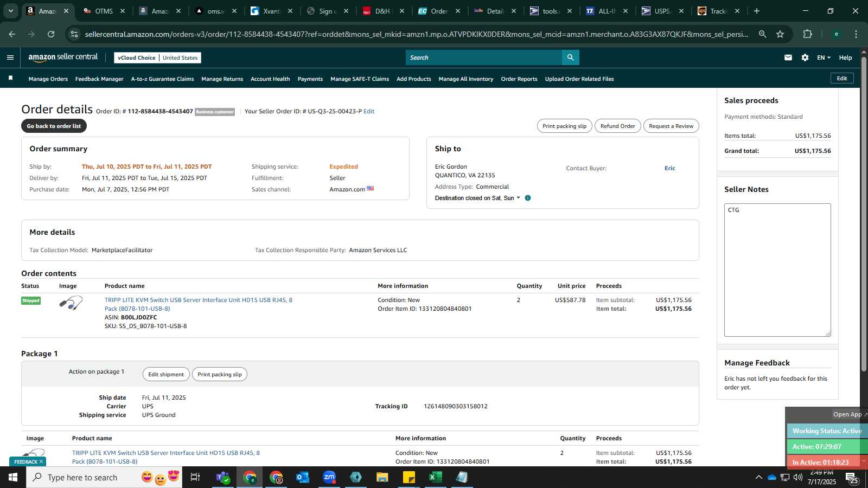Click Windows taskbar search box
868x488 pixels.
(104, 477)
